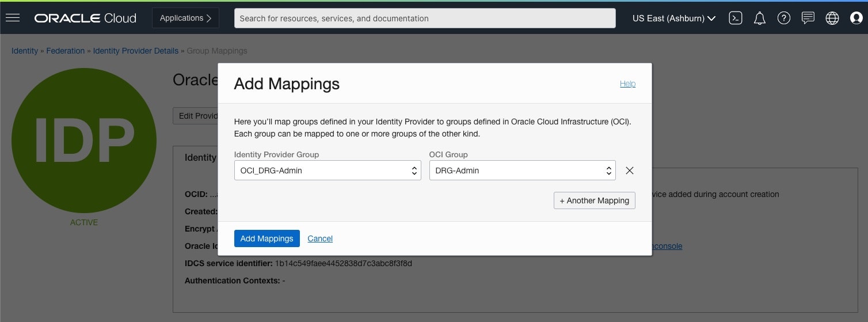Open the Identity Provider Group dropdown
Screen dimensions: 868x322
(x=328, y=171)
